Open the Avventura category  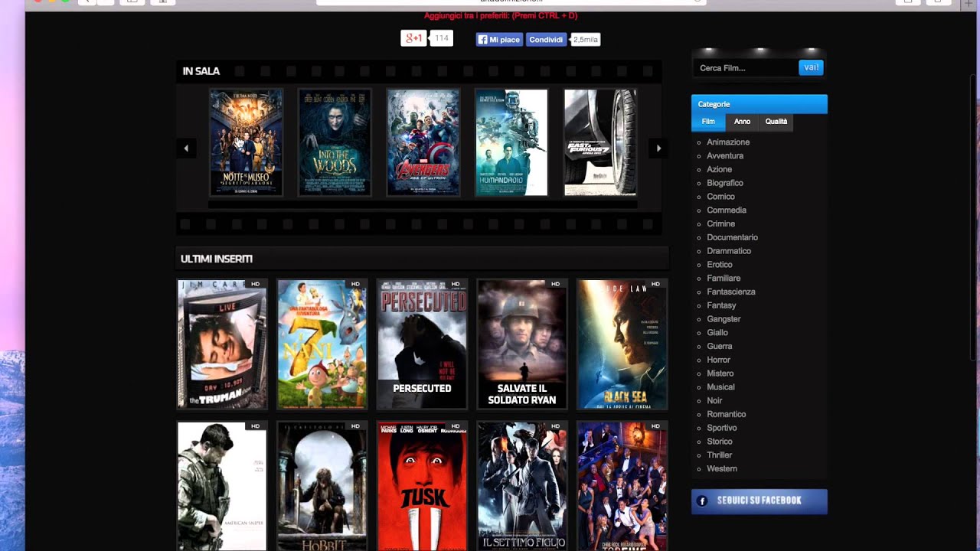point(725,156)
